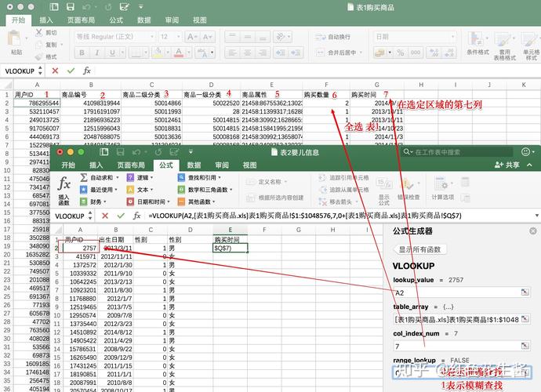Click the fill color bucket icon
This screenshot has width=541, height=392.
click(x=158, y=53)
